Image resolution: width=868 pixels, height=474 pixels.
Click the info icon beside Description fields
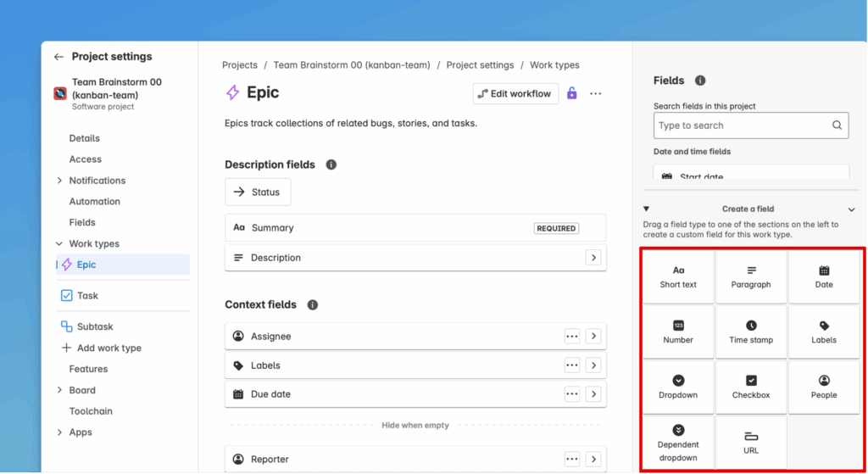coord(331,165)
